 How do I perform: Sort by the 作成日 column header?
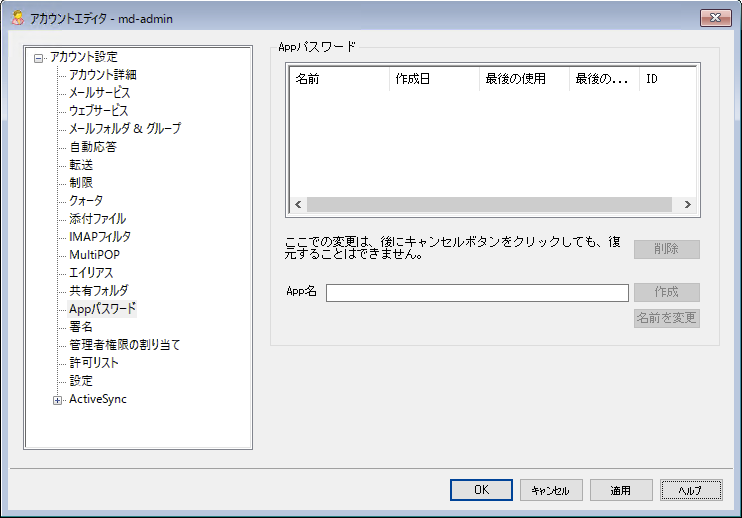point(433,79)
